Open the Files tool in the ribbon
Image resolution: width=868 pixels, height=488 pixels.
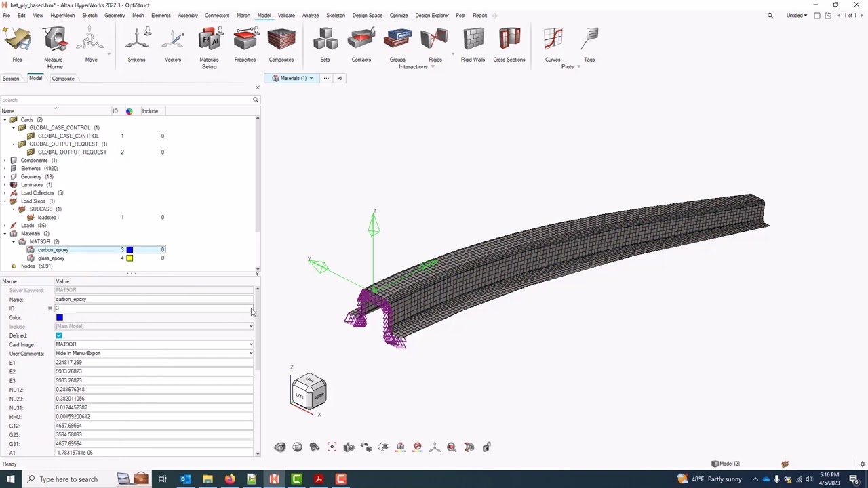point(17,45)
